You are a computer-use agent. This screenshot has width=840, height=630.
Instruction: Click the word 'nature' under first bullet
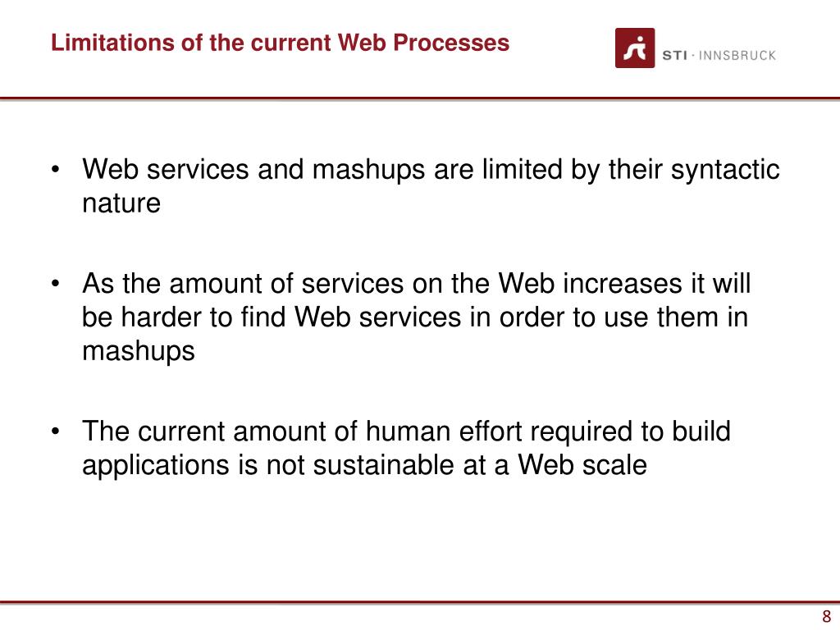coord(121,203)
